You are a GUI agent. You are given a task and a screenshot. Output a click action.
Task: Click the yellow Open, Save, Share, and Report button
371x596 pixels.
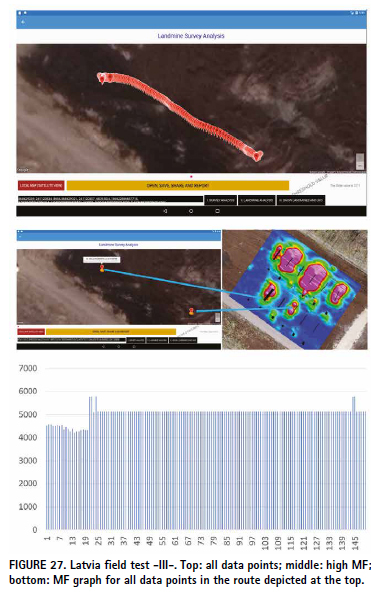(178, 185)
